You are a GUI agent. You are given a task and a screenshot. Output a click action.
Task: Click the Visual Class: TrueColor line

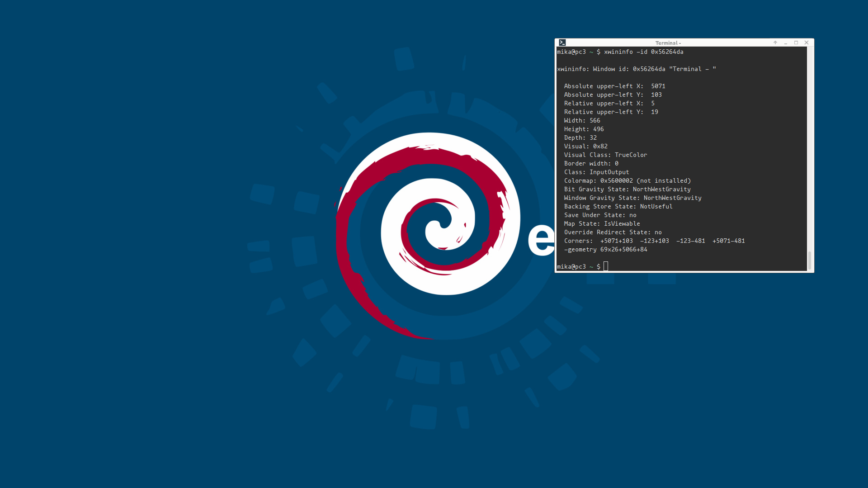605,155
